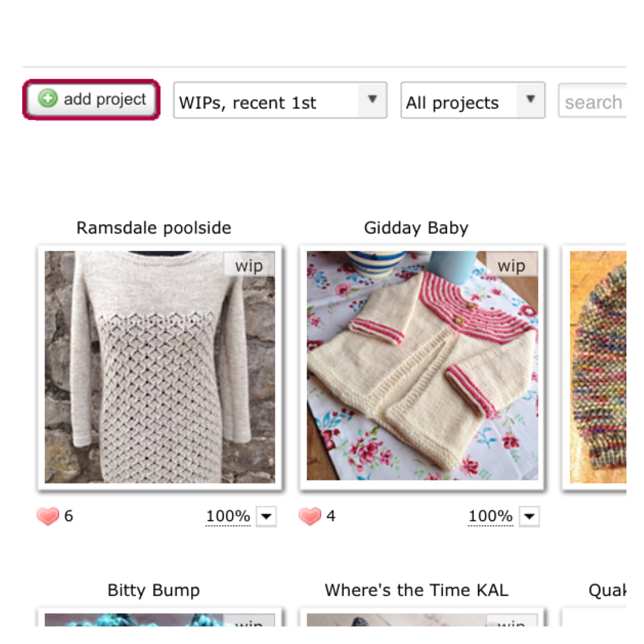Screen dimensions: 644x644
Task: Click the green plus add project icon
Action: 48,99
